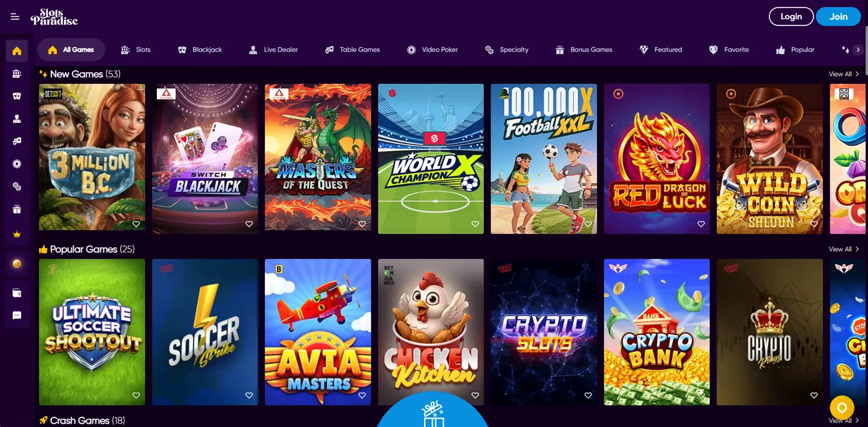
Task: Switch to the Live Dealer tab
Action: [x=273, y=50]
